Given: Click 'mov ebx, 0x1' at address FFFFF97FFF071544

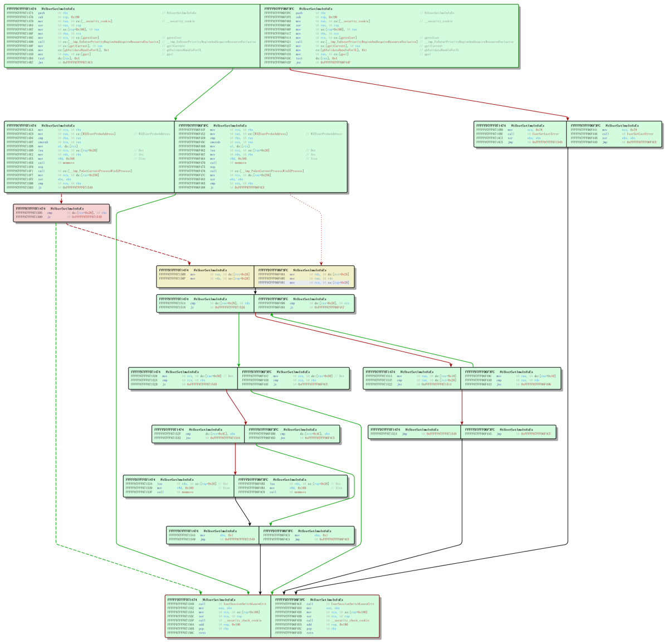Looking at the screenshot, I should tap(201, 535).
